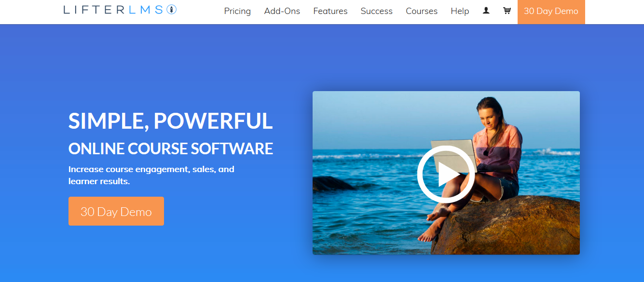The image size is (644, 282).
Task: Click the ONLINE COURSE SOFTWARE heading
Action: 171,148
